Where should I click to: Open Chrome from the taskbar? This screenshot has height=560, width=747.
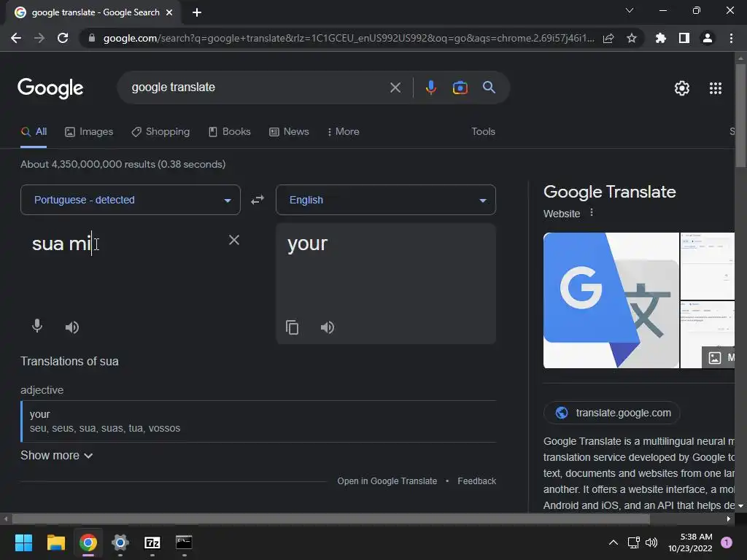coord(88,542)
